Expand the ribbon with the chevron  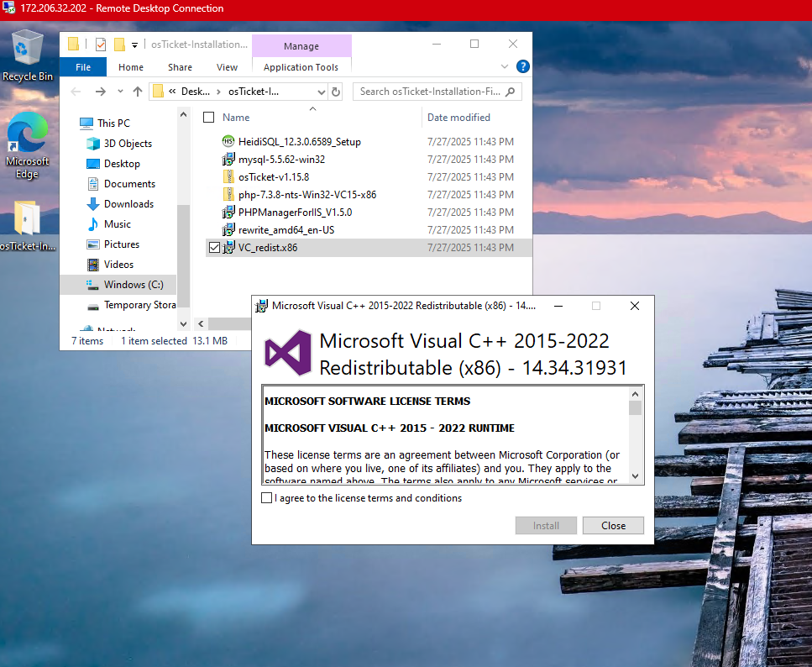point(505,66)
